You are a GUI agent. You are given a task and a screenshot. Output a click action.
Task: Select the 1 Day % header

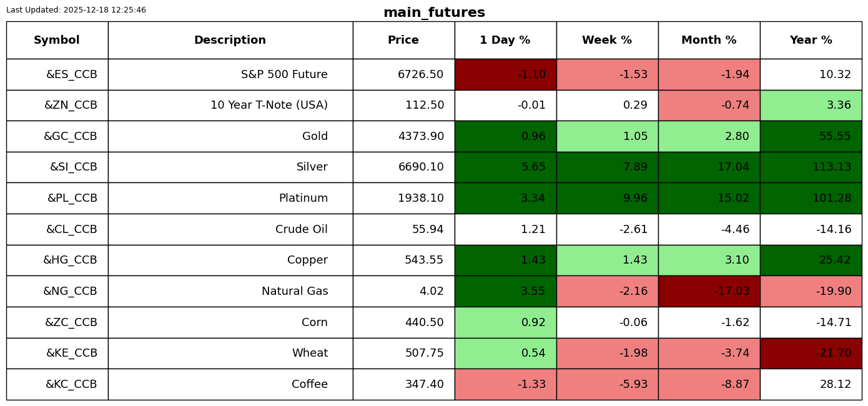point(505,40)
